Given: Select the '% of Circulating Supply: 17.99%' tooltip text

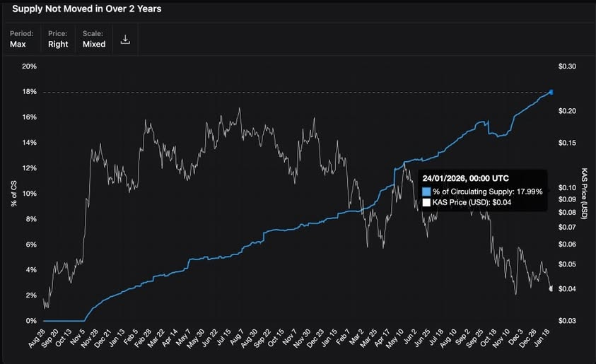Looking at the screenshot, I should tap(488, 192).
